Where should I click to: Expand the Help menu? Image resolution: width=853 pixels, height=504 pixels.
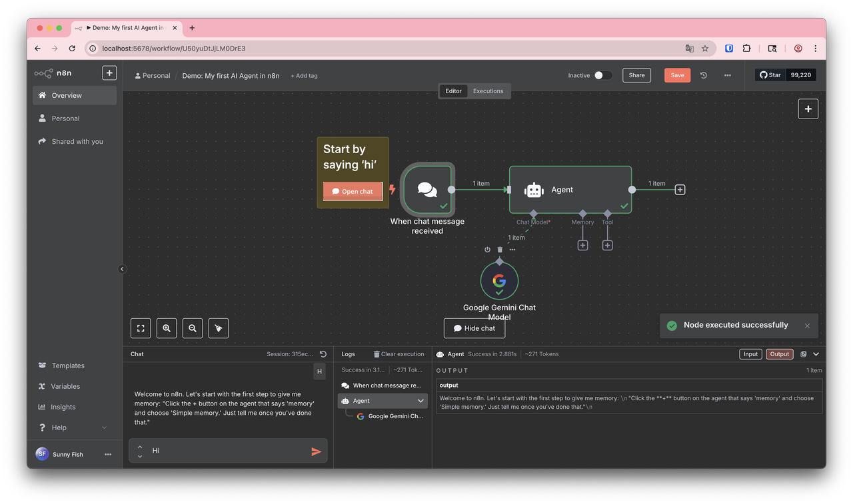pyautogui.click(x=75, y=427)
